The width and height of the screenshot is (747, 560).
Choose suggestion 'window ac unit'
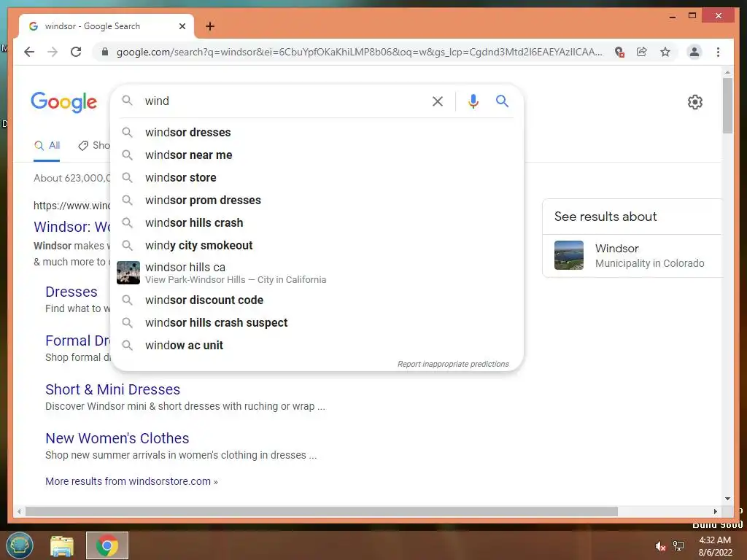click(317, 345)
